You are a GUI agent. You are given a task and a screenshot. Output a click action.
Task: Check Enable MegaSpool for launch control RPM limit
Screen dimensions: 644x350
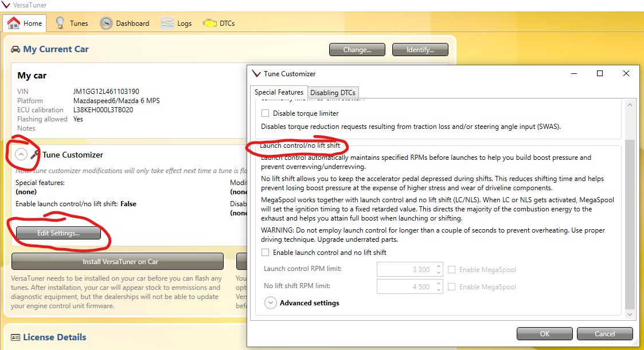[452, 270]
